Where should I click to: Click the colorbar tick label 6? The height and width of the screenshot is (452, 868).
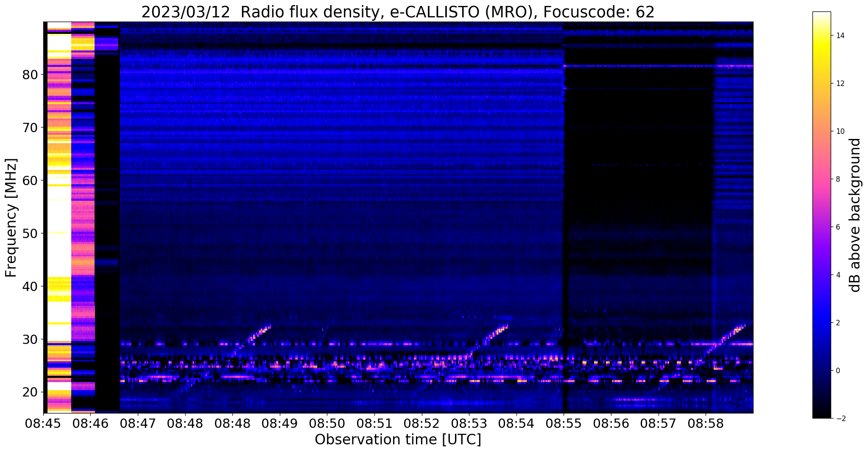838,227
